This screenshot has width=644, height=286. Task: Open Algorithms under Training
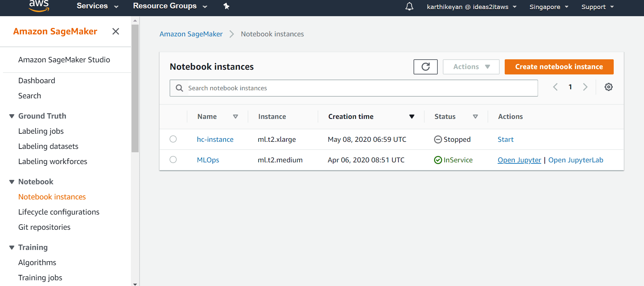[x=37, y=262]
